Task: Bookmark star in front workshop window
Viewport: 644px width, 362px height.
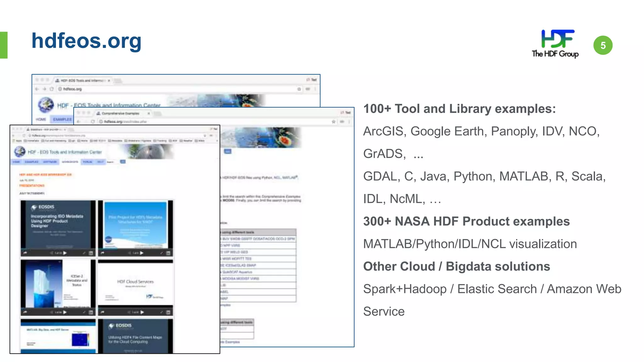Action: coord(205,136)
